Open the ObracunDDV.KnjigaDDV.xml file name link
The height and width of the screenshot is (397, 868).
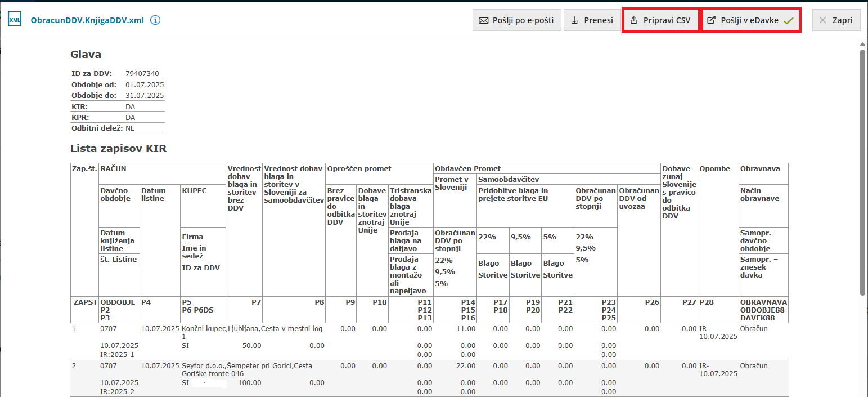click(x=87, y=20)
